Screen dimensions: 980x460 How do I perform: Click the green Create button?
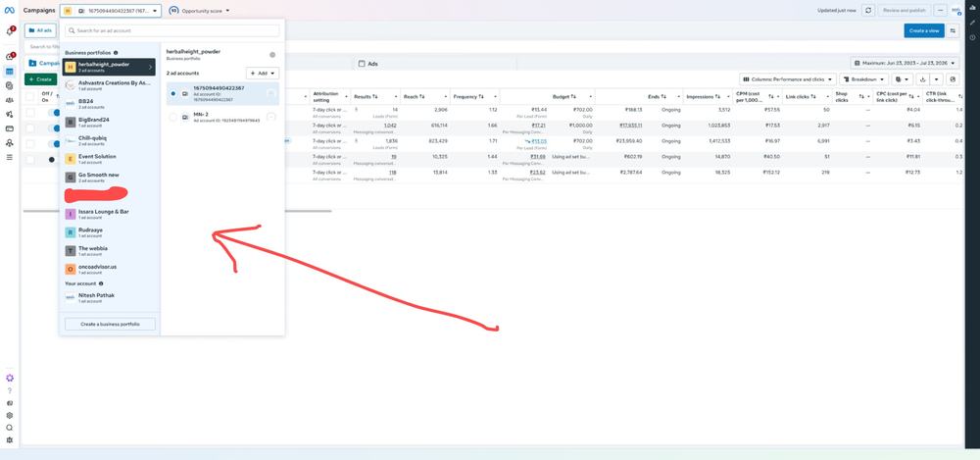[x=40, y=79]
